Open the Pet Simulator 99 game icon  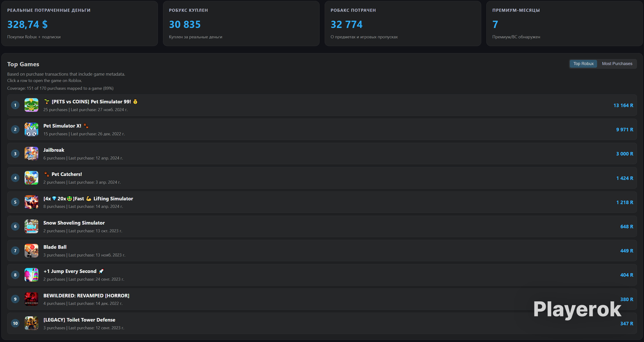pyautogui.click(x=31, y=105)
